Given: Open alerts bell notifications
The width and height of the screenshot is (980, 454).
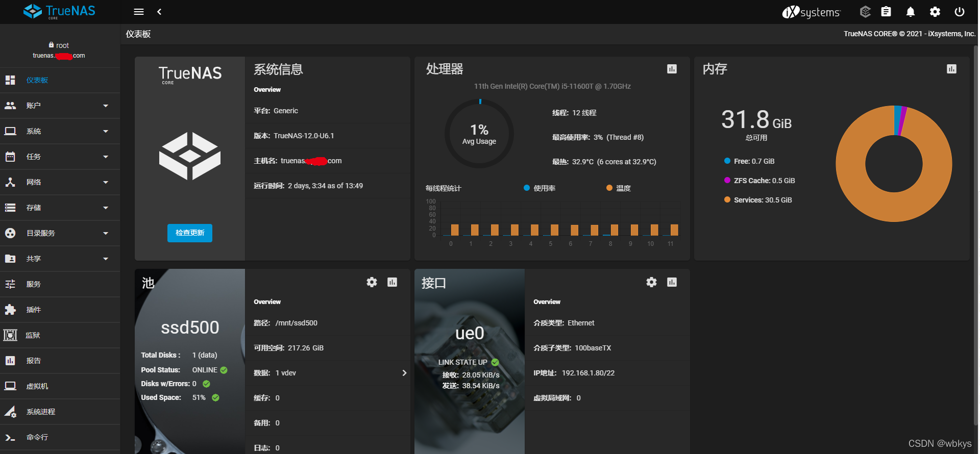Looking at the screenshot, I should 911,12.
